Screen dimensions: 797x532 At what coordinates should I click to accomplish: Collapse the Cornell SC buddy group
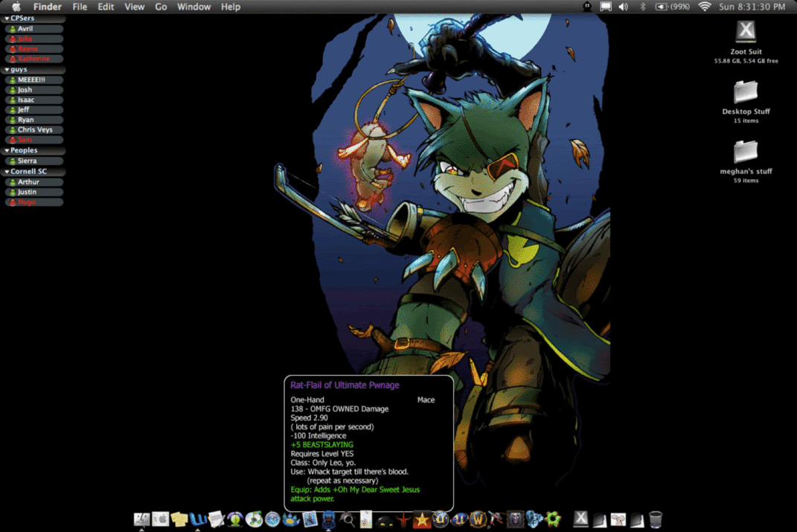tap(7, 172)
